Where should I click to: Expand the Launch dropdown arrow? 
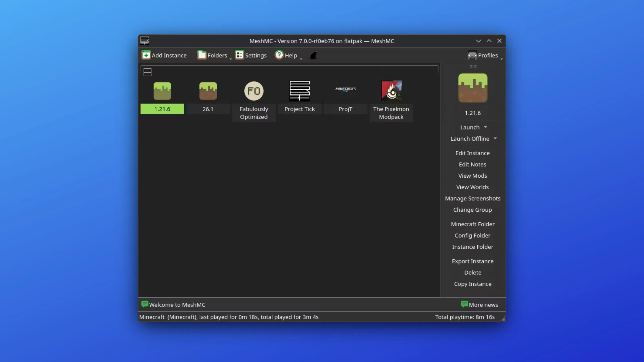(485, 127)
